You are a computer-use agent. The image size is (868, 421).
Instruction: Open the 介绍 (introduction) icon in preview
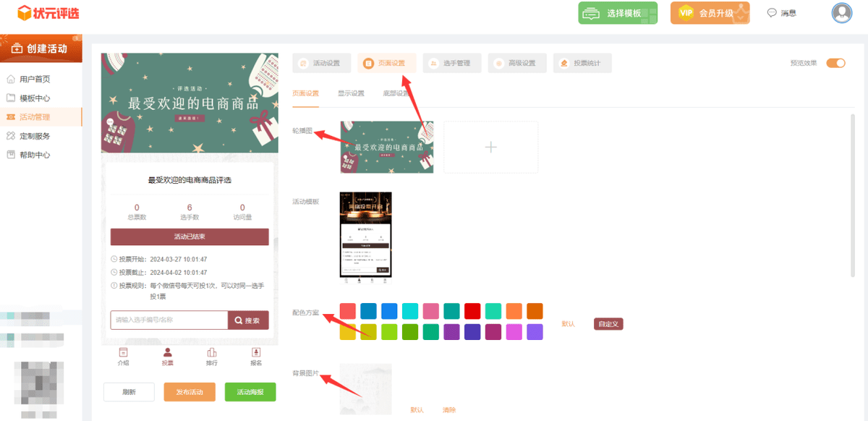click(x=124, y=357)
